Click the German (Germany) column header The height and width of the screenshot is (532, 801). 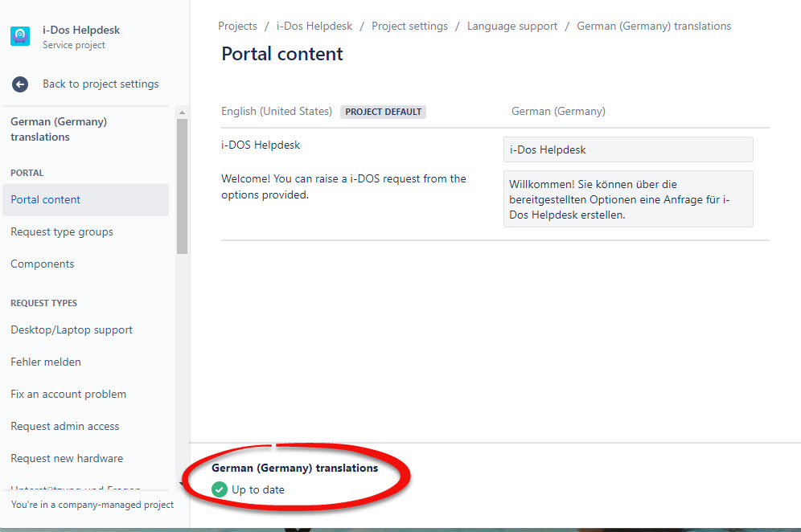[x=558, y=111]
